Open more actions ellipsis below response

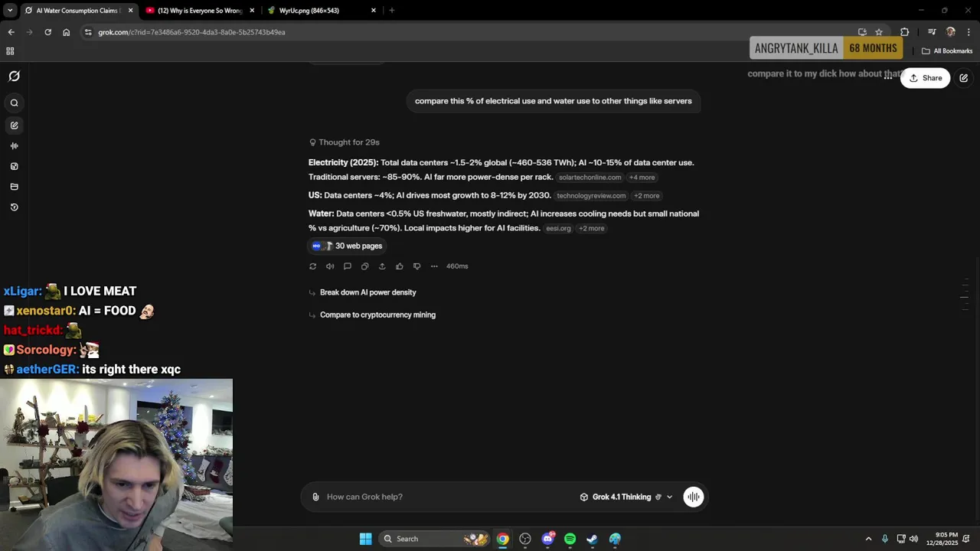coord(434,266)
